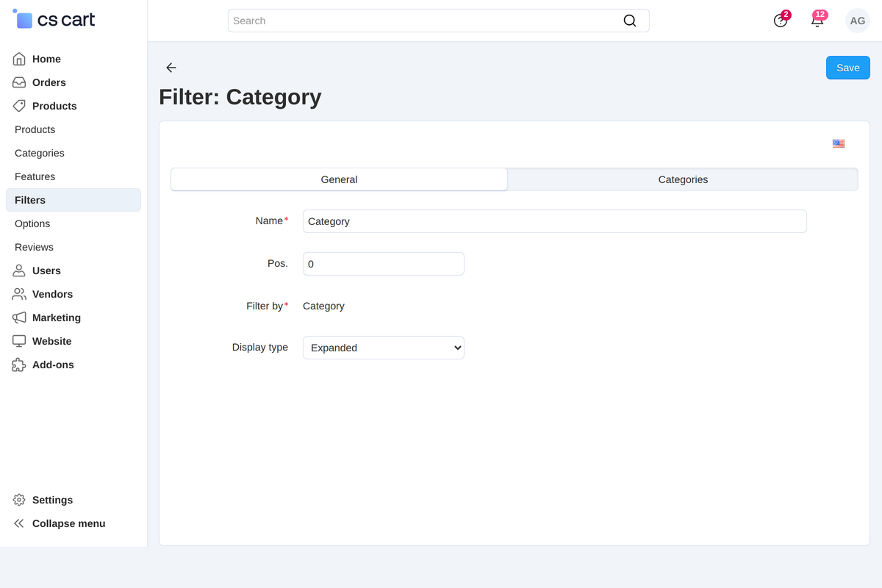Open Reviews in the sidebar
882x588 pixels.
[34, 247]
